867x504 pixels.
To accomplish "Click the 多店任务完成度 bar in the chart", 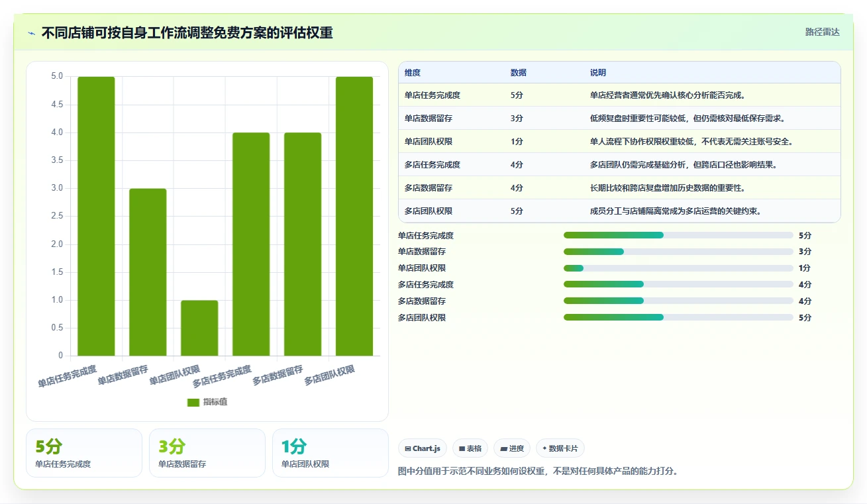I will pyautogui.click(x=251, y=244).
